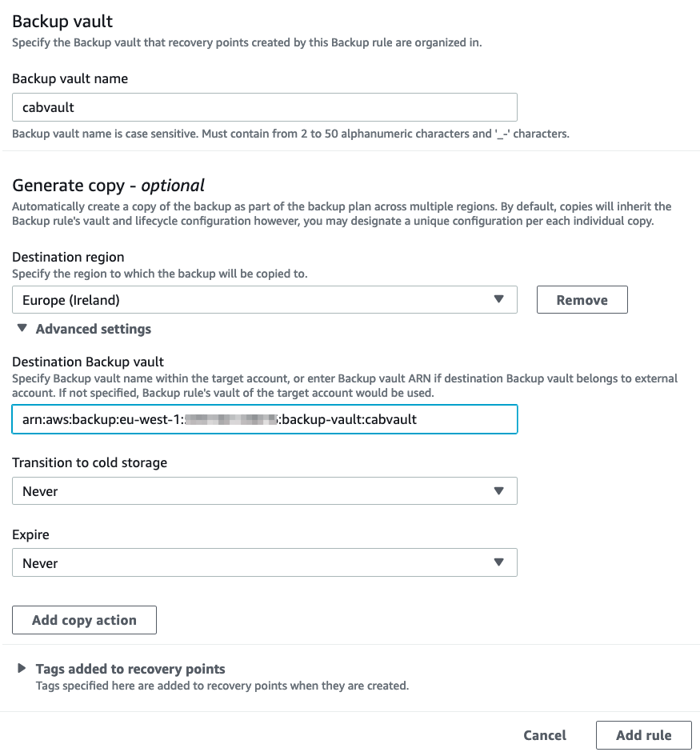Click the Remove button

582,299
